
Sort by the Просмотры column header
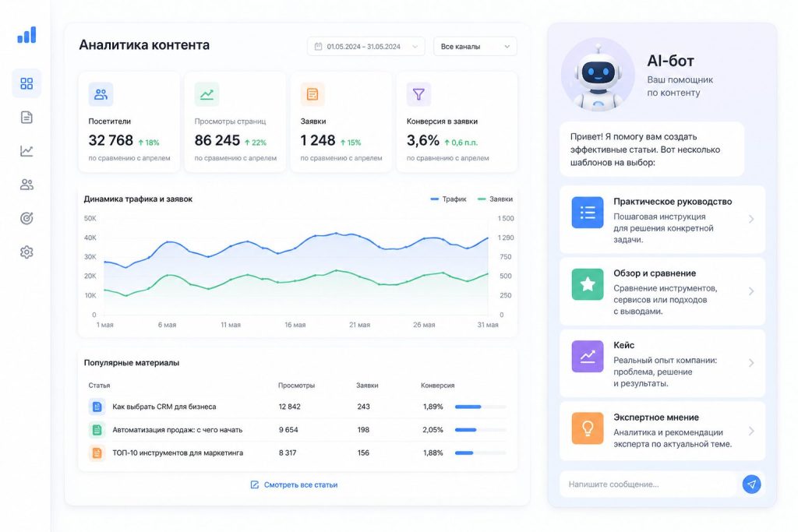[296, 386]
